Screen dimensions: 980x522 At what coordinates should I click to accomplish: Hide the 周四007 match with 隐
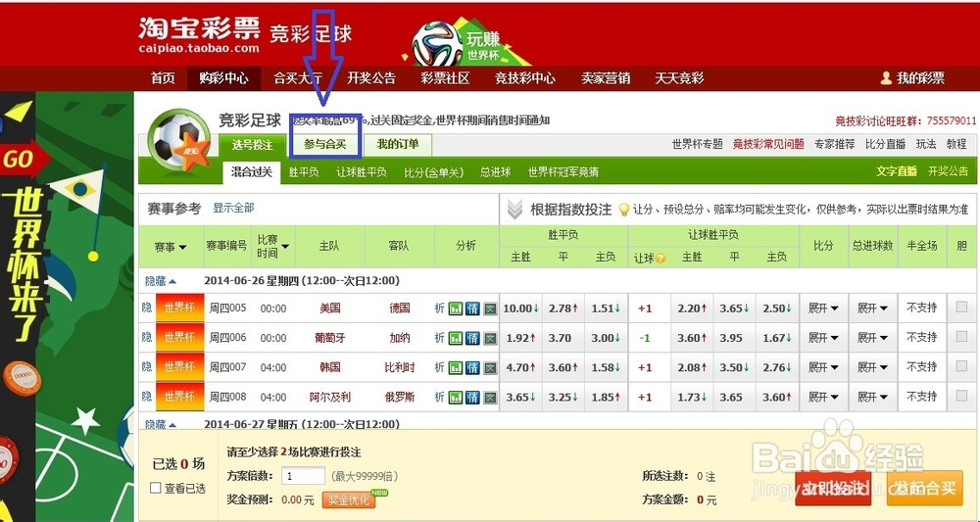(x=147, y=366)
